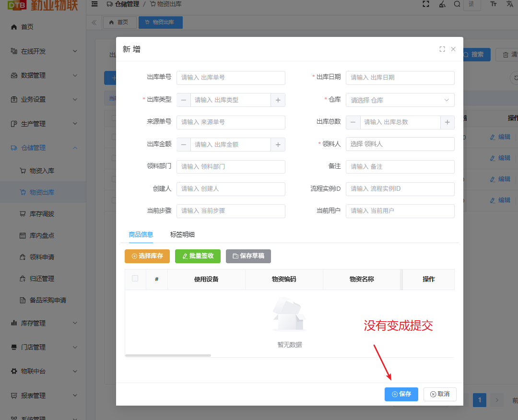The height and width of the screenshot is (420, 518).
Task: Click the 保存 button
Action: point(401,394)
